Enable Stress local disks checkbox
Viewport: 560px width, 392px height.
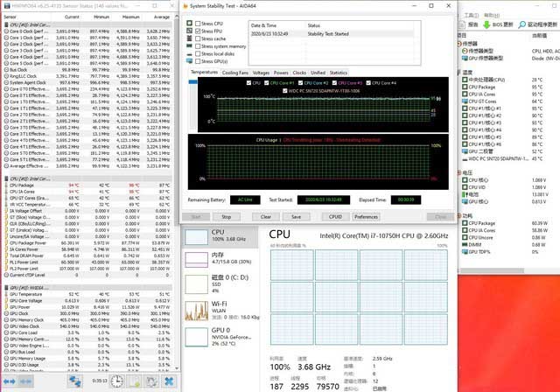pos(198,53)
